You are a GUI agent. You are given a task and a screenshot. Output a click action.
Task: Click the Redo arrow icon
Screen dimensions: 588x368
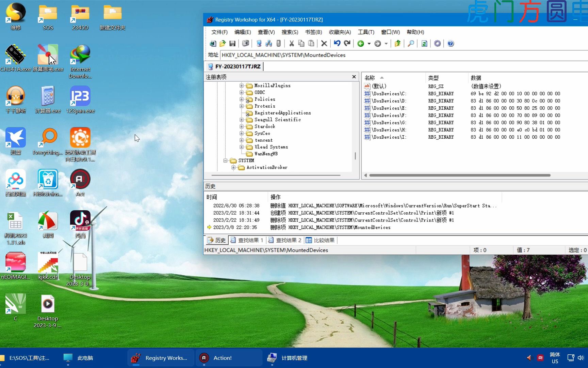pyautogui.click(x=347, y=44)
